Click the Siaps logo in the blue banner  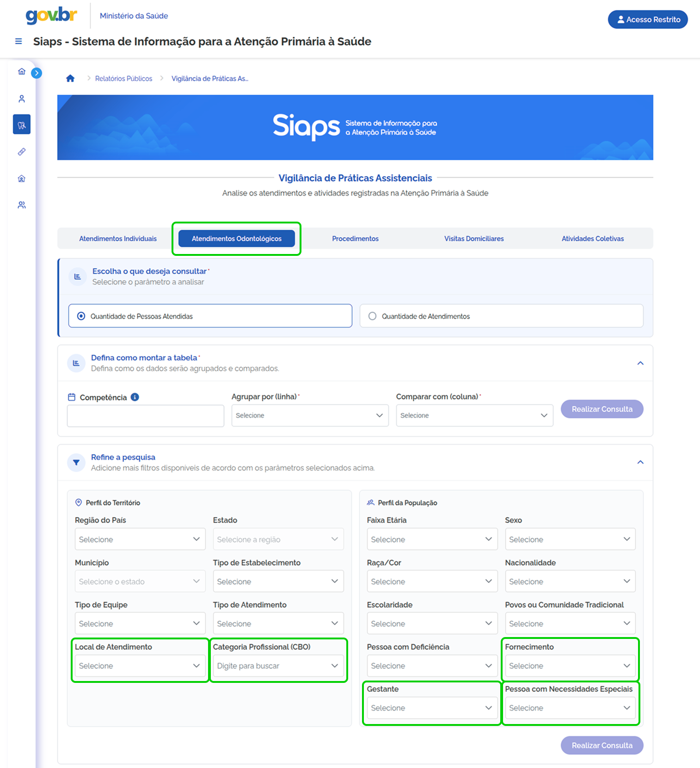pos(355,126)
